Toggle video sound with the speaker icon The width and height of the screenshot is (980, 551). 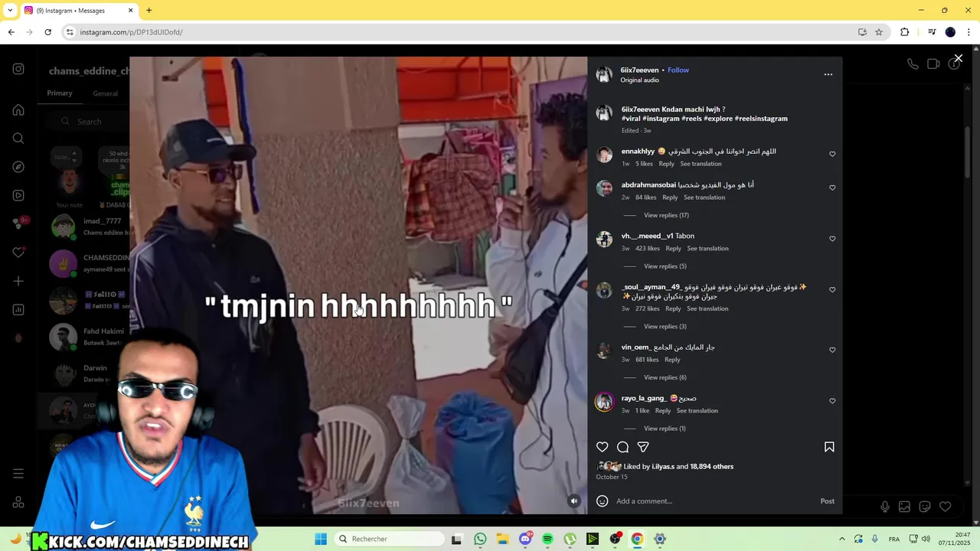click(574, 501)
